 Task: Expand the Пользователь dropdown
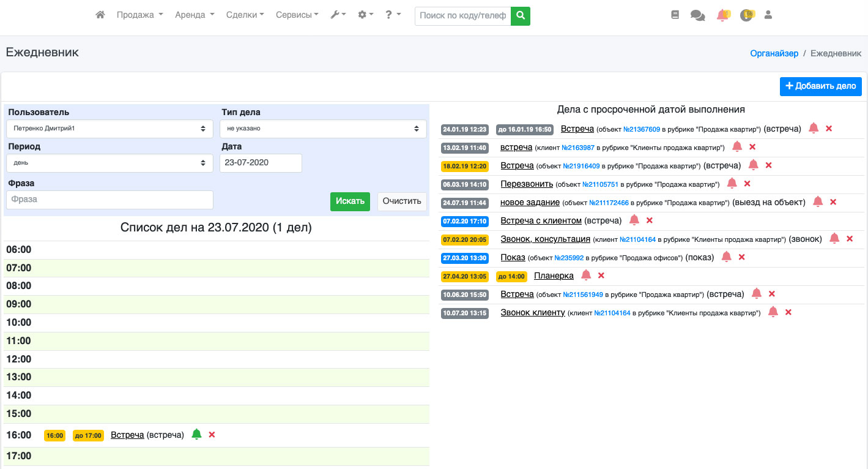click(109, 129)
